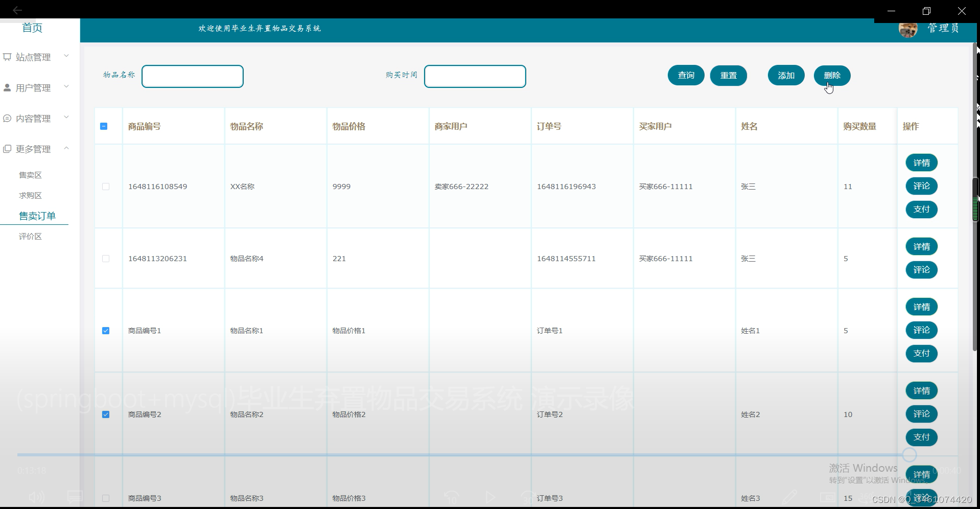Screen dimensions: 980x509
Task: Click the video progress slider handle
Action: pos(909,454)
